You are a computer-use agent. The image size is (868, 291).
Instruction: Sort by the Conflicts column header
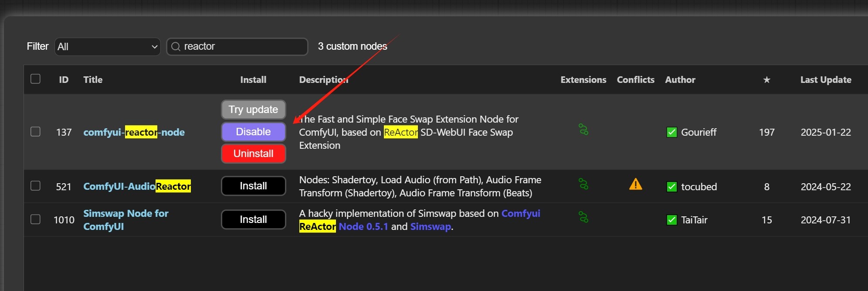pyautogui.click(x=636, y=80)
